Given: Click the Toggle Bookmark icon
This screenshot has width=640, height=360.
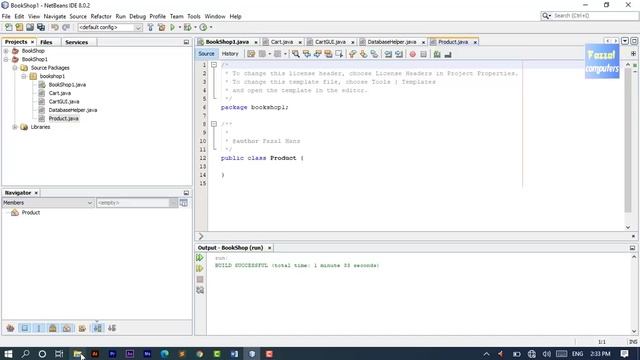Looking at the screenshot, I should coord(374,54).
